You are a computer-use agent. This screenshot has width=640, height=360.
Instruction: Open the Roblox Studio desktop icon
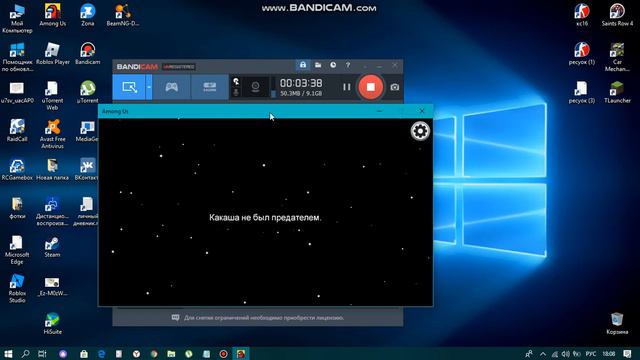(x=17, y=288)
